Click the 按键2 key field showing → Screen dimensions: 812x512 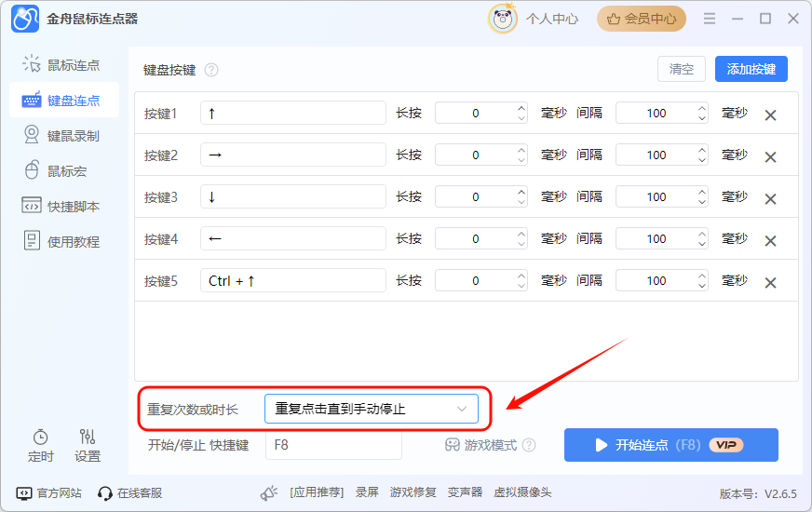[x=293, y=155]
